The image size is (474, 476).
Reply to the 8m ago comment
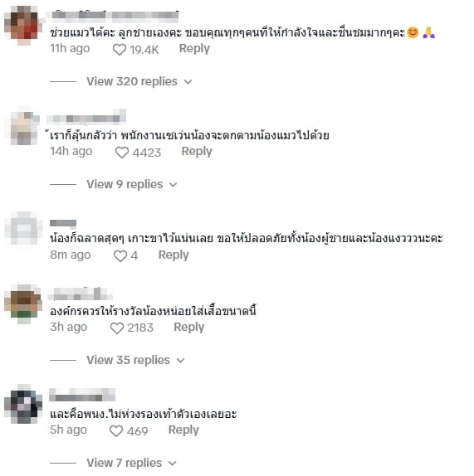click(x=173, y=255)
